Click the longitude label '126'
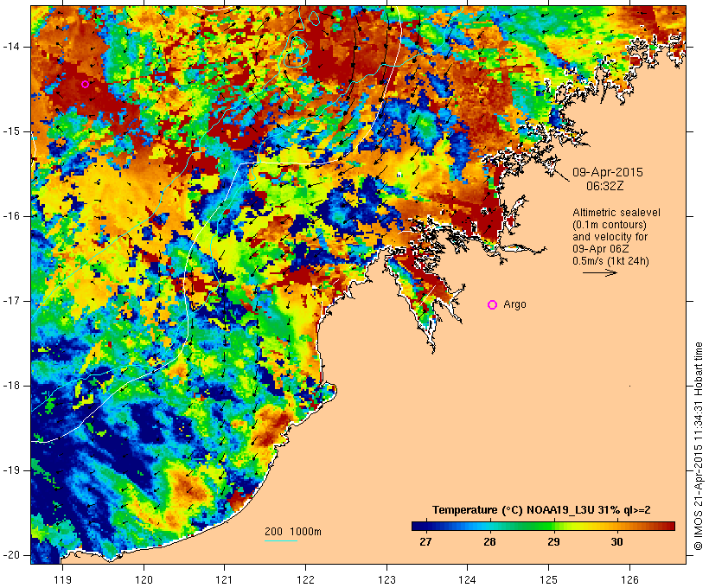The image size is (709, 588). pos(629,580)
